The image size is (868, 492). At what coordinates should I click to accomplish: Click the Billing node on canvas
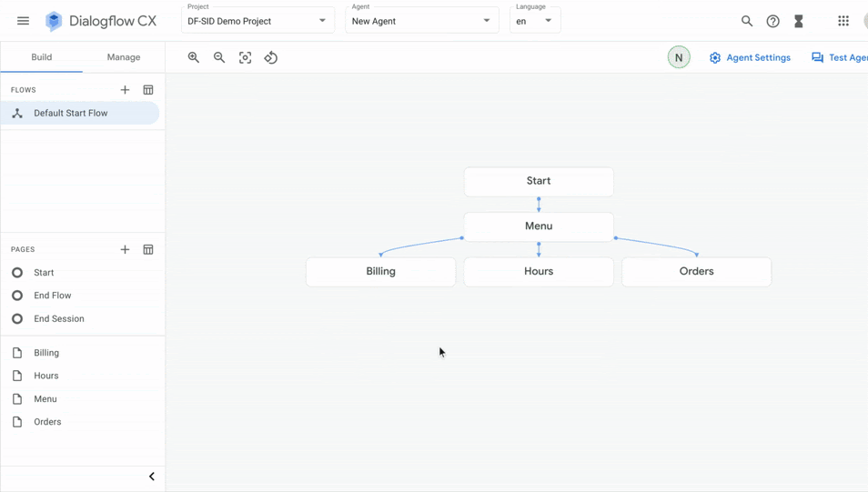point(381,272)
